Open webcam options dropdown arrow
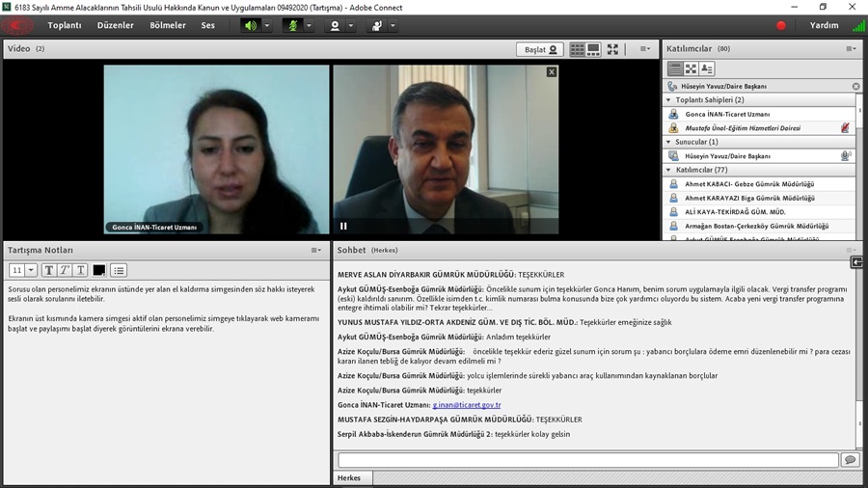The height and width of the screenshot is (488, 868). point(350,25)
